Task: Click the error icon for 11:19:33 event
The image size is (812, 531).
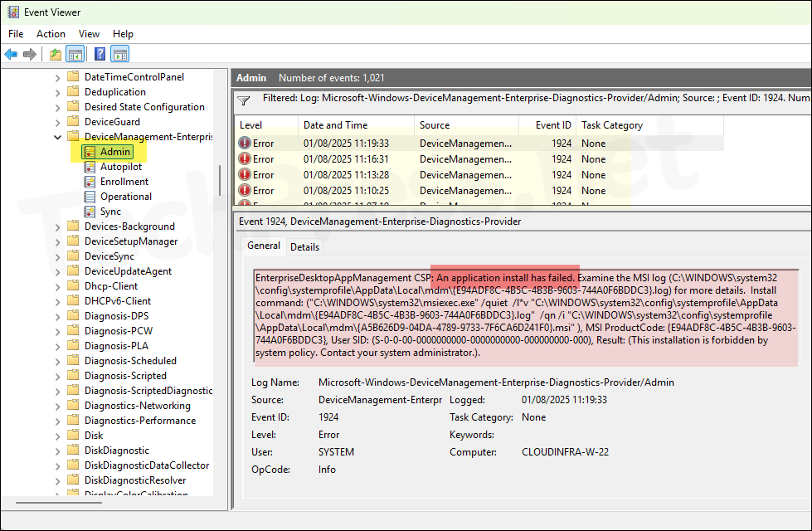Action: (x=245, y=143)
